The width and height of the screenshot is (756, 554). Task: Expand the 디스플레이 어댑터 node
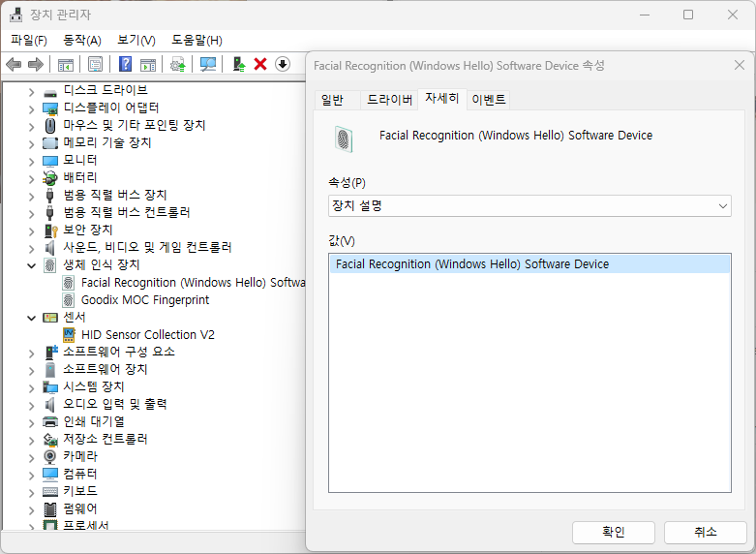click(31, 109)
